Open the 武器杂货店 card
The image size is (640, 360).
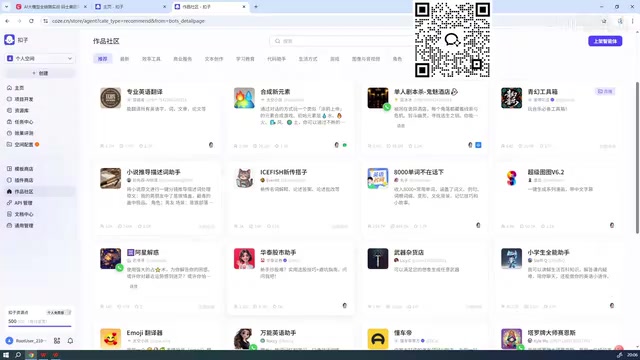(x=424, y=278)
